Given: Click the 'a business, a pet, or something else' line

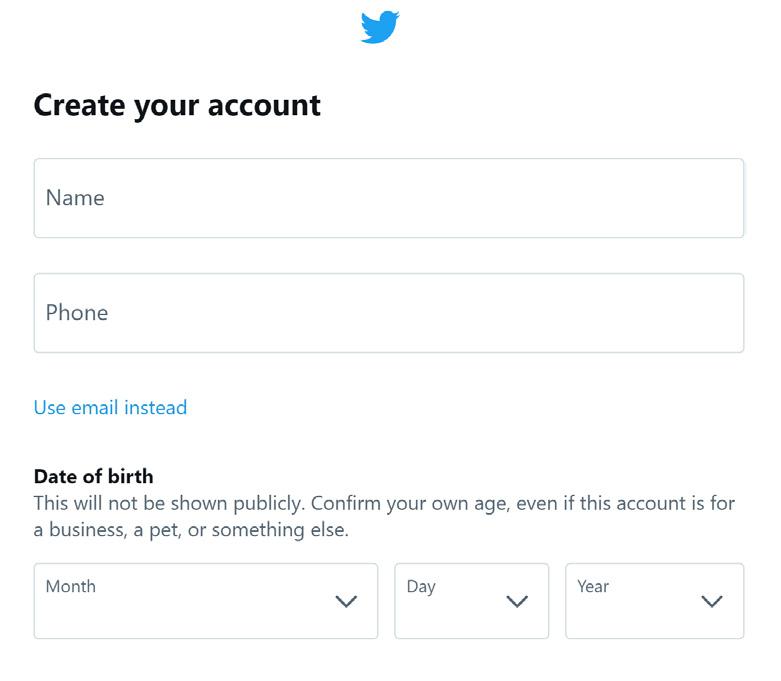Looking at the screenshot, I should 191,530.
